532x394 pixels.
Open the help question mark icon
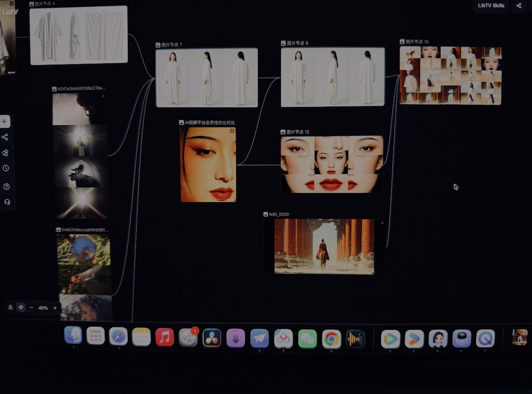6,187
